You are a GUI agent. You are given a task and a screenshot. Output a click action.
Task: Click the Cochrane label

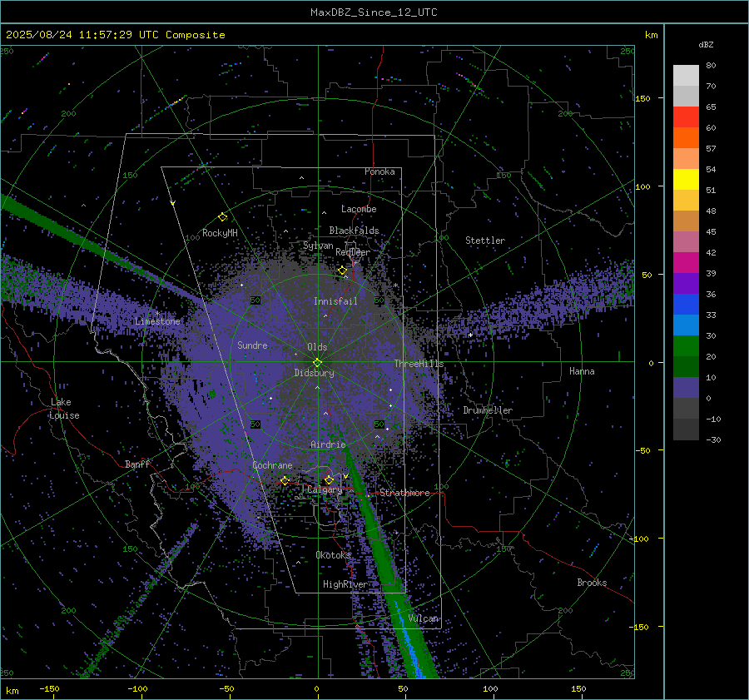click(272, 465)
